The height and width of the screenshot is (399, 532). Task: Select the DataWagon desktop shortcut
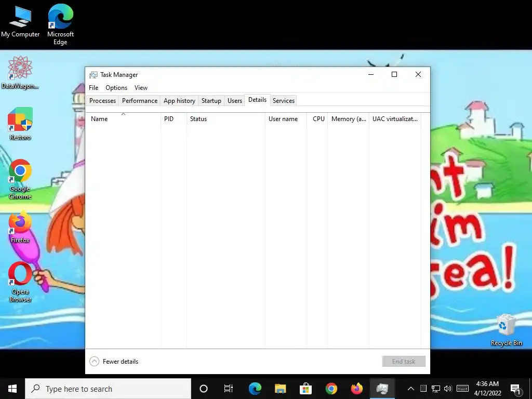(x=20, y=72)
